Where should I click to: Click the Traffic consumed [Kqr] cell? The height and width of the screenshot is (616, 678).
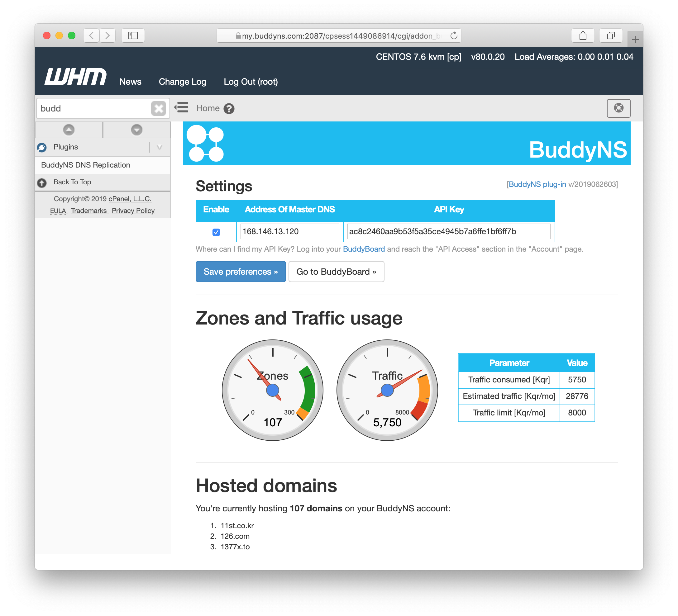(509, 380)
